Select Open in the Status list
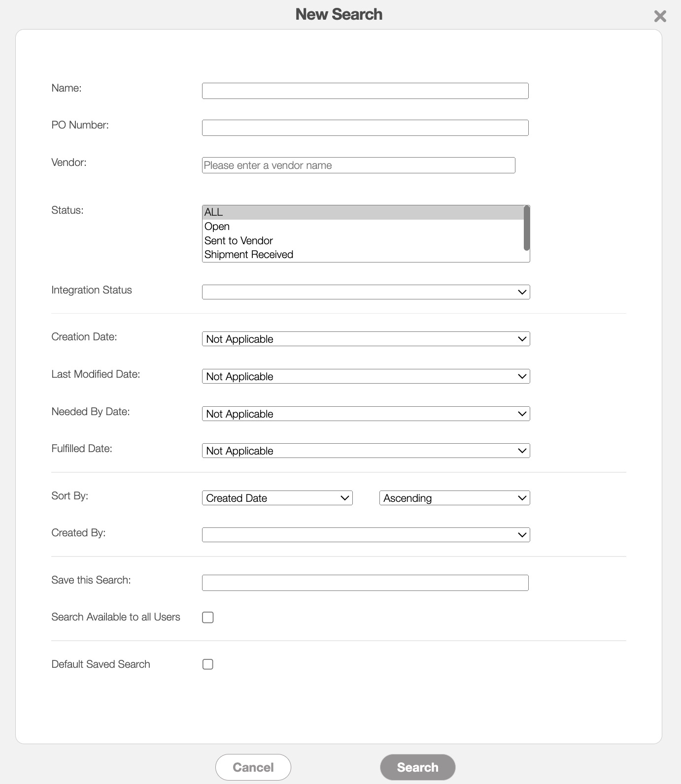Screen dimensions: 681x784 (362, 227)
